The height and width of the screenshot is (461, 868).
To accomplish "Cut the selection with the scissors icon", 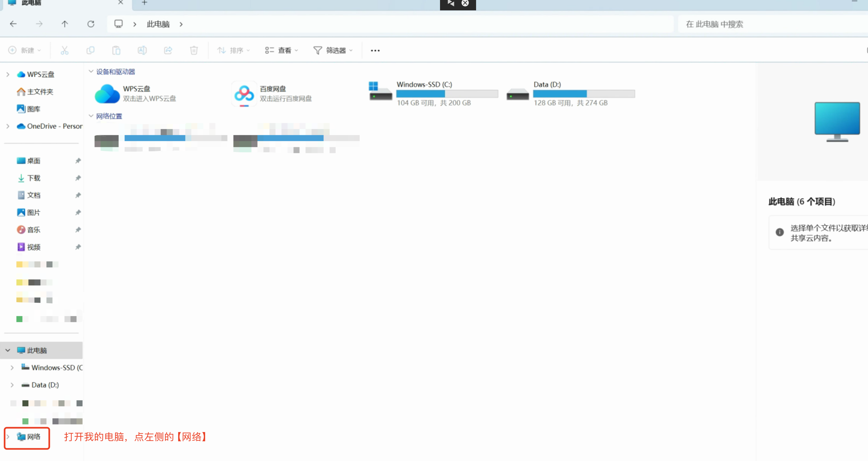I will 64,50.
